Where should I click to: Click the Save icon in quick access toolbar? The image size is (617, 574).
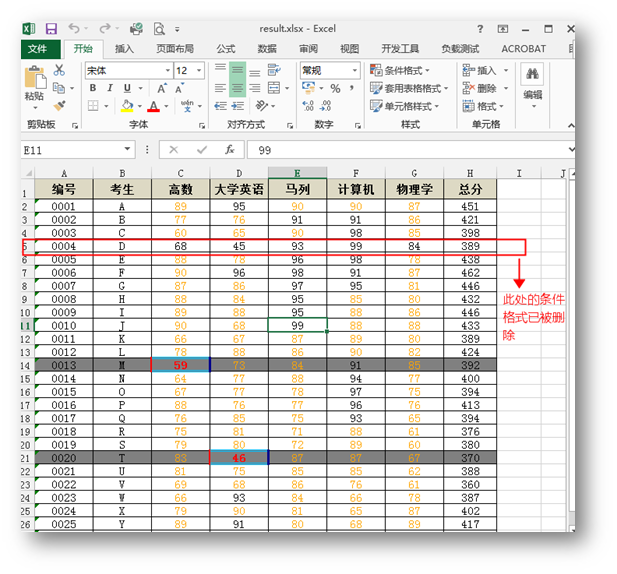coord(52,29)
